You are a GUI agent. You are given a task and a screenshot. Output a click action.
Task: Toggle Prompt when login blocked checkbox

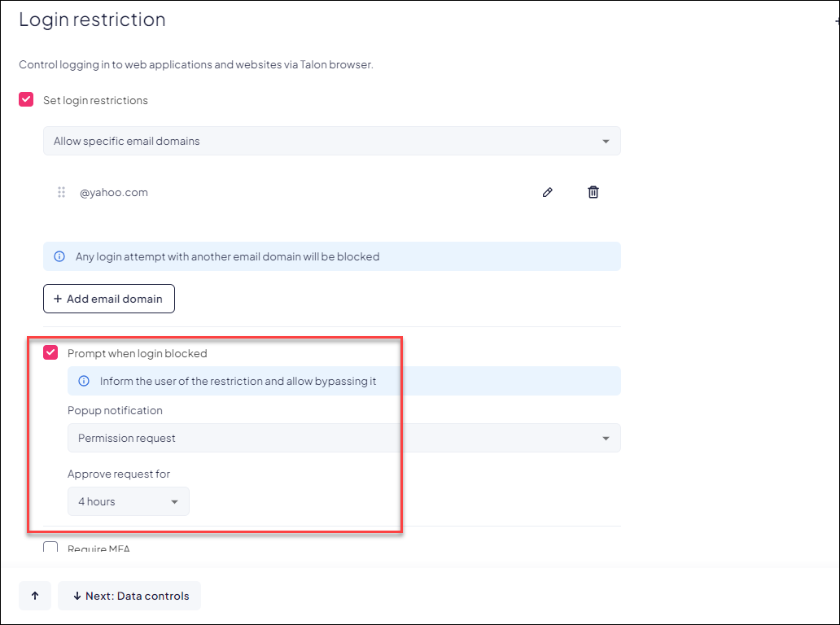pyautogui.click(x=50, y=352)
